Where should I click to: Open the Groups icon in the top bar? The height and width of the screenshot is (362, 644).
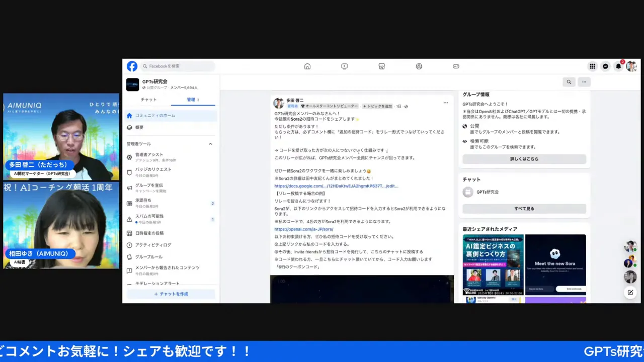click(x=419, y=66)
